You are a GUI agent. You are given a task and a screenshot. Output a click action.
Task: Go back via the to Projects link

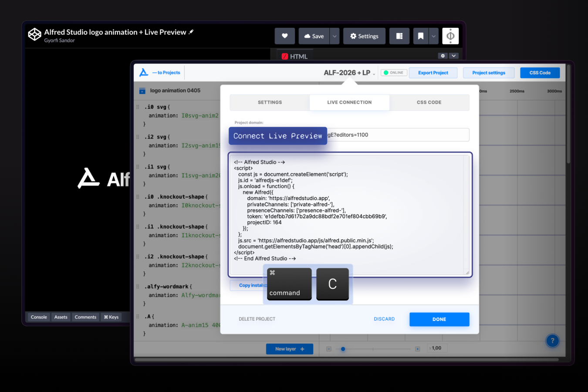pyautogui.click(x=166, y=73)
